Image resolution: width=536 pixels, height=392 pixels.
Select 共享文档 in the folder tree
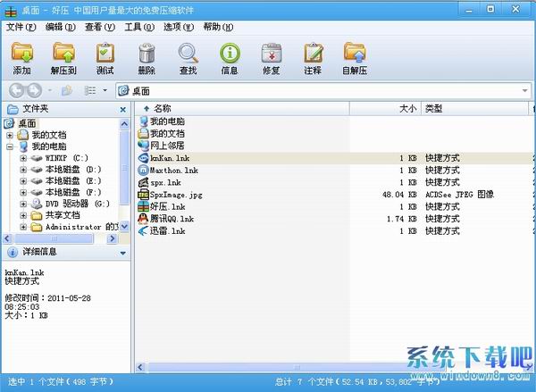coord(63,215)
